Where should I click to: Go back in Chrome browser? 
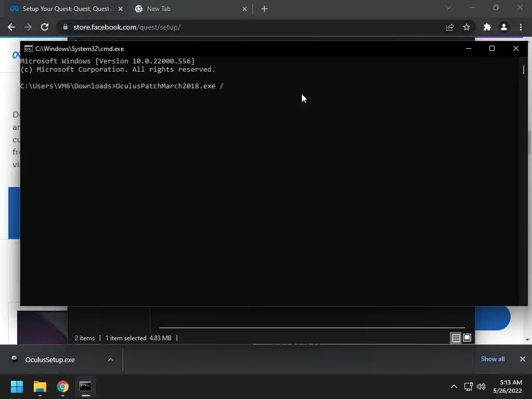coord(11,27)
